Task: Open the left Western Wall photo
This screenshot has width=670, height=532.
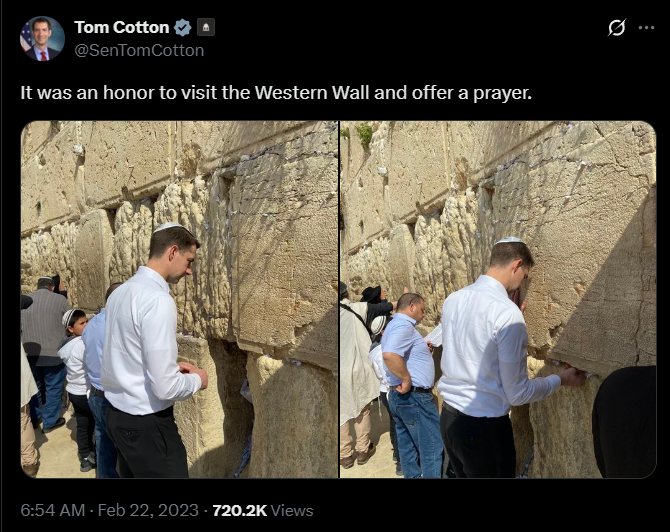Action: (179, 299)
